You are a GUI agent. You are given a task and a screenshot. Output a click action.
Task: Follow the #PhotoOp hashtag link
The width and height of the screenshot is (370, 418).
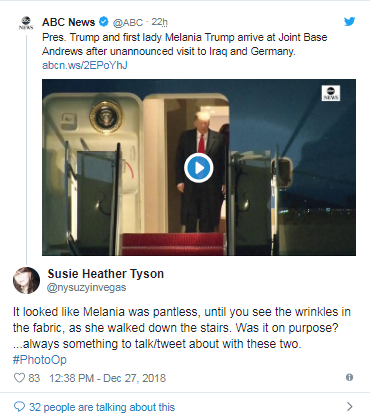pos(40,360)
